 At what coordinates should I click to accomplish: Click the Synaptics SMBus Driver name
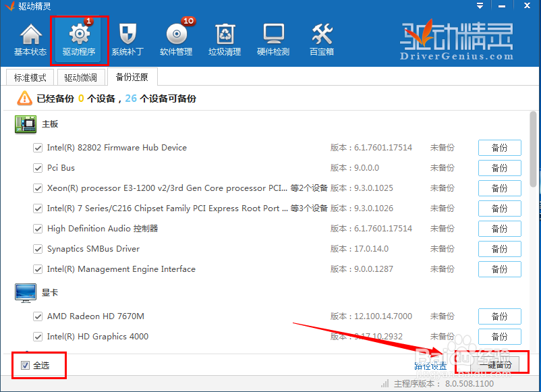click(x=94, y=249)
